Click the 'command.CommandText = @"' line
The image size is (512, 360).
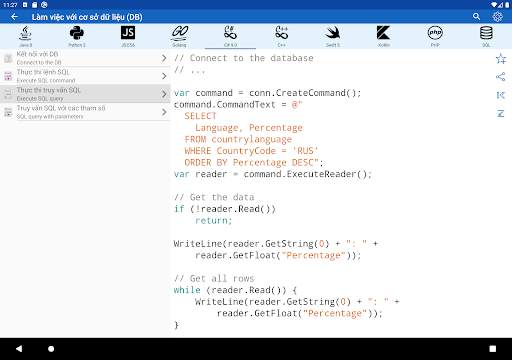[x=238, y=105]
